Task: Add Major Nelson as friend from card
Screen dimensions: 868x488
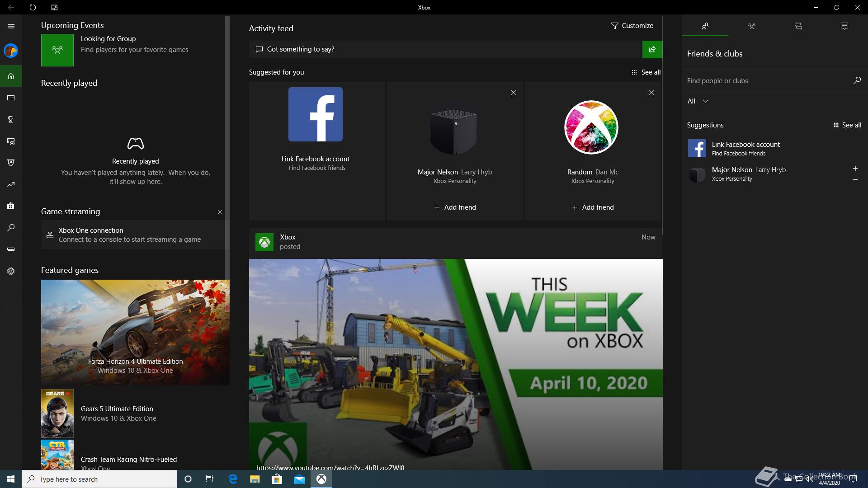Action: click(x=455, y=207)
